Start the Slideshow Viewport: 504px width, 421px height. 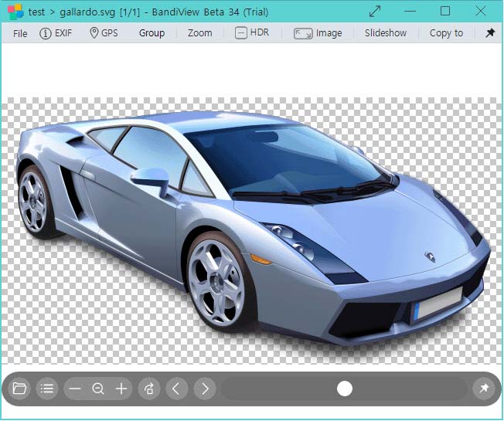coord(386,33)
